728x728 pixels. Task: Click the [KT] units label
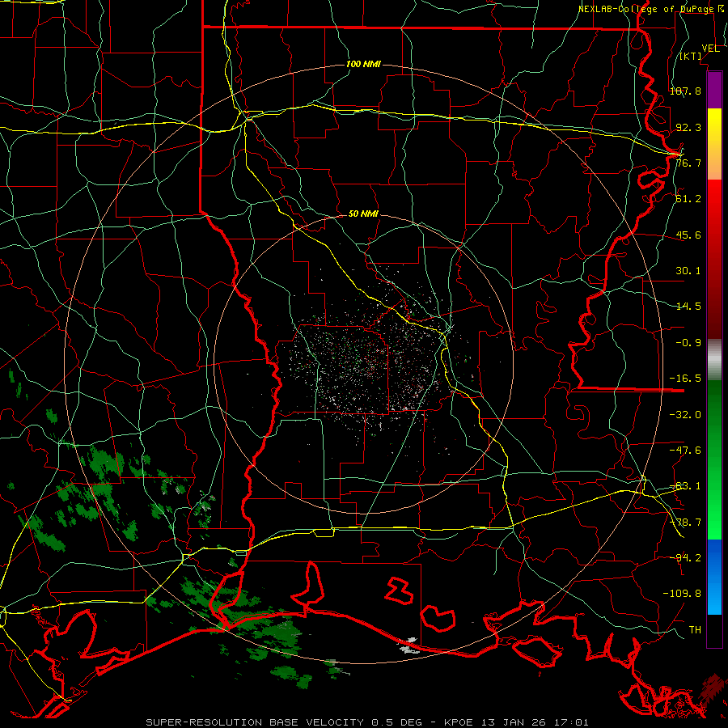[x=691, y=56]
